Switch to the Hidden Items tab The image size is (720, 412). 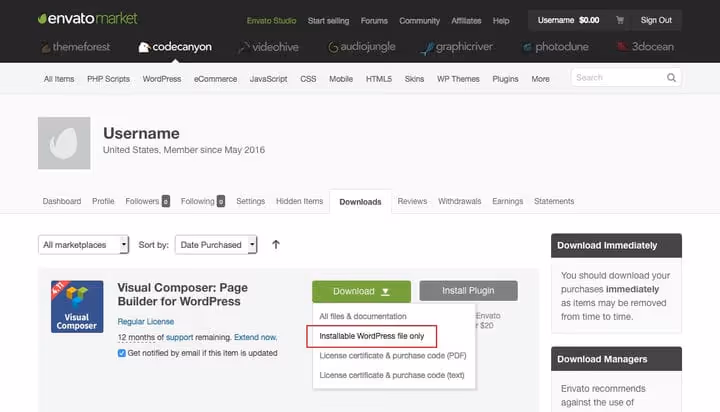[x=299, y=201]
